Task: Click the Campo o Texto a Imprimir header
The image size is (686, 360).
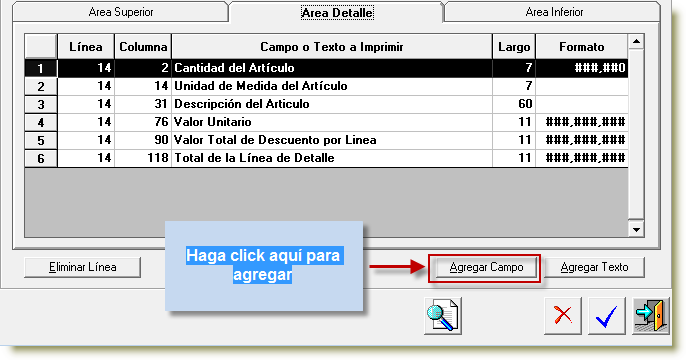Action: point(332,46)
